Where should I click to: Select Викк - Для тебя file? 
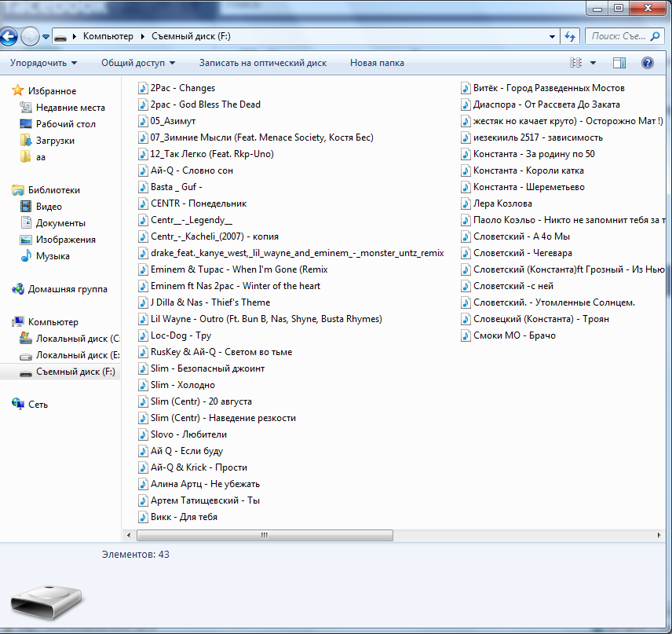coord(184,517)
